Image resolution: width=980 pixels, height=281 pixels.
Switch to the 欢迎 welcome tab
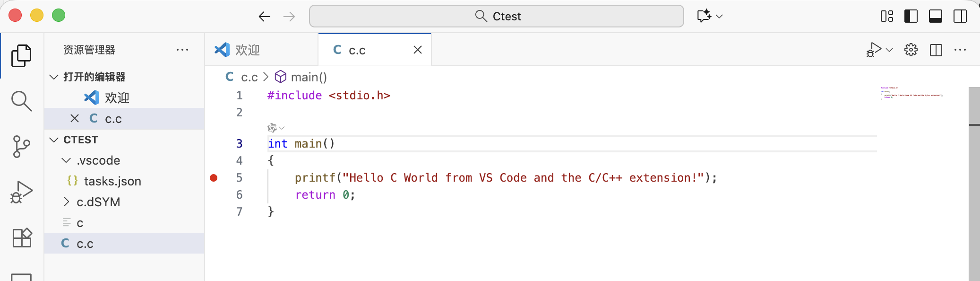[247, 50]
